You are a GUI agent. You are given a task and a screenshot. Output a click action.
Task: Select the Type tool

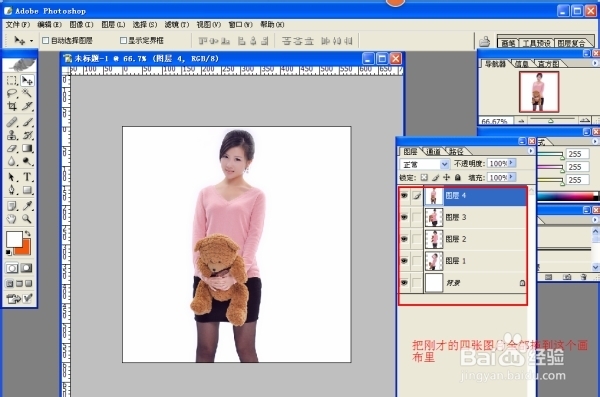tap(27, 177)
